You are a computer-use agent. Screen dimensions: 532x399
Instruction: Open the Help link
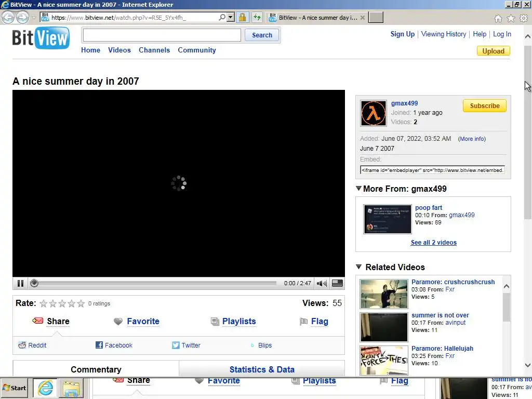pos(480,34)
